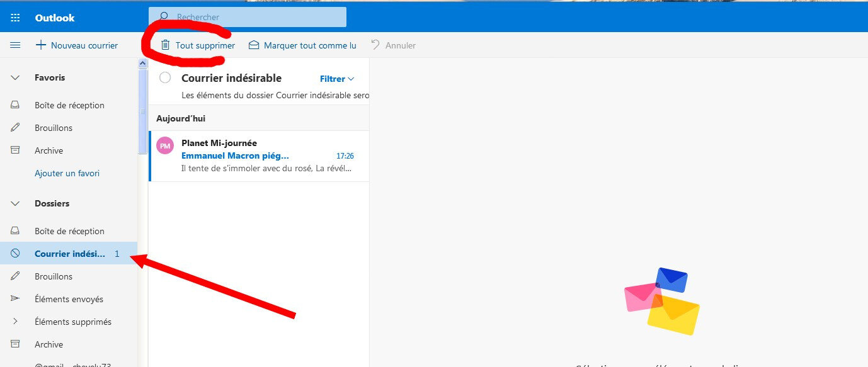868x367 pixels.
Task: Click the 17:26 message time
Action: coord(345,155)
